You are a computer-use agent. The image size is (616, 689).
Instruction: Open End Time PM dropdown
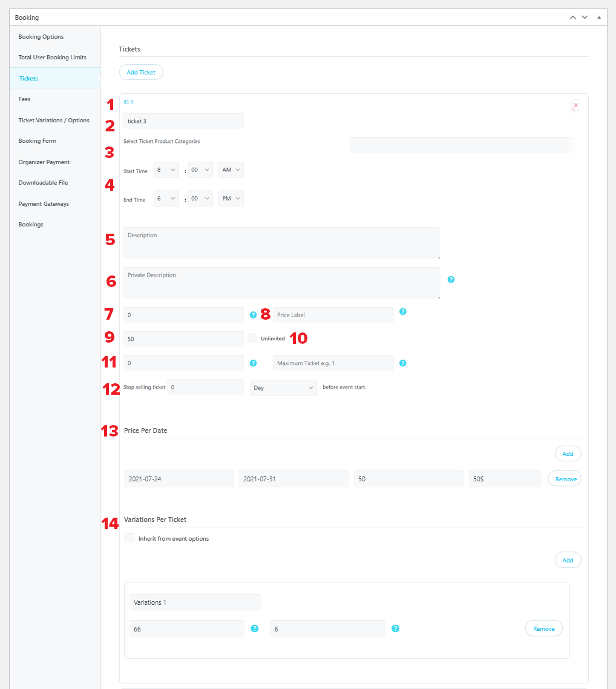[231, 198]
